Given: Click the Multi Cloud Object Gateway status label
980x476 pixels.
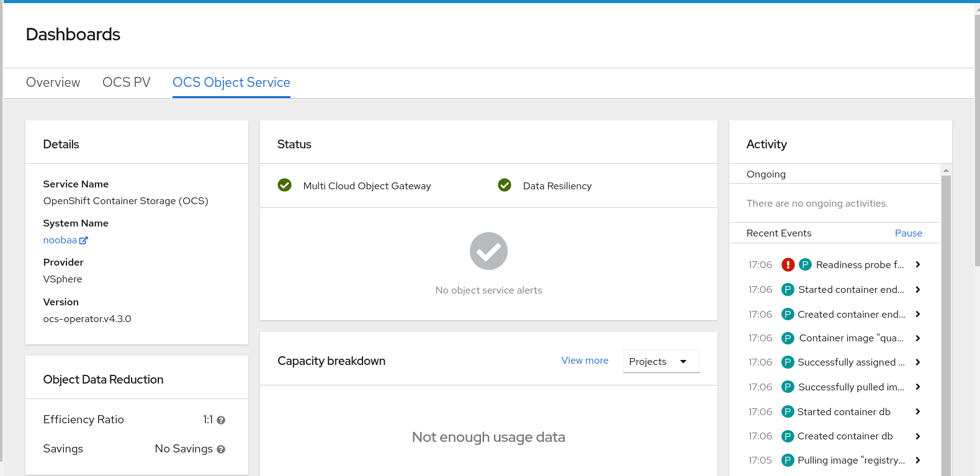Looking at the screenshot, I should tap(367, 186).
